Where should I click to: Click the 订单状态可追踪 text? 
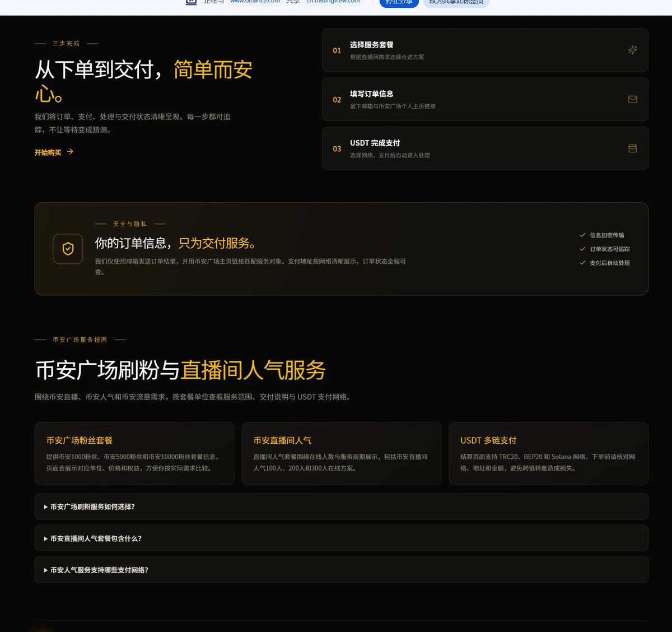(610, 249)
